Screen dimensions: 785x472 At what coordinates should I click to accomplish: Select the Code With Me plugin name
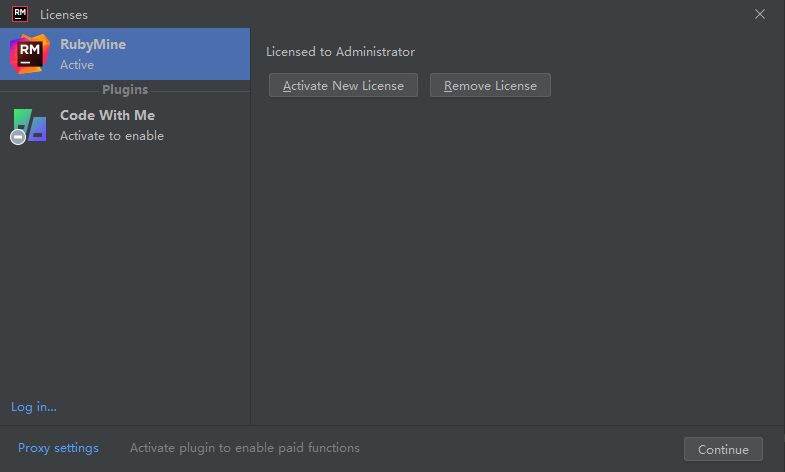click(x=107, y=115)
